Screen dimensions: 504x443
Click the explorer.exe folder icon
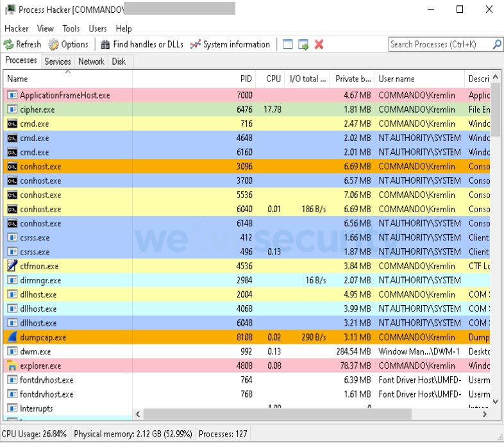coord(12,365)
